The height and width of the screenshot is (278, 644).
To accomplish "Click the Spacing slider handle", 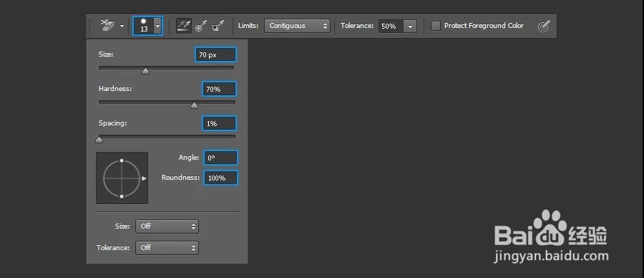I will point(99,140).
